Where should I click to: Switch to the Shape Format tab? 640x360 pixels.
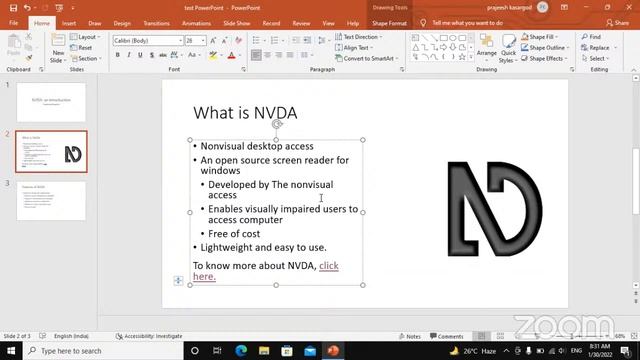point(389,23)
